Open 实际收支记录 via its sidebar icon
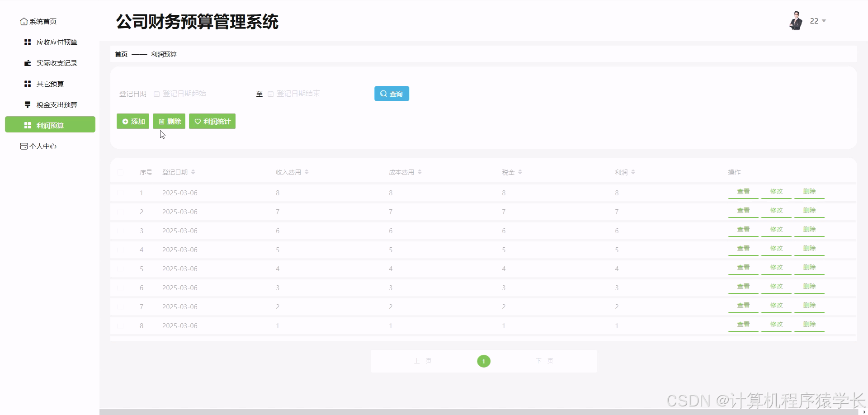This screenshot has height=415, width=868. click(x=27, y=63)
